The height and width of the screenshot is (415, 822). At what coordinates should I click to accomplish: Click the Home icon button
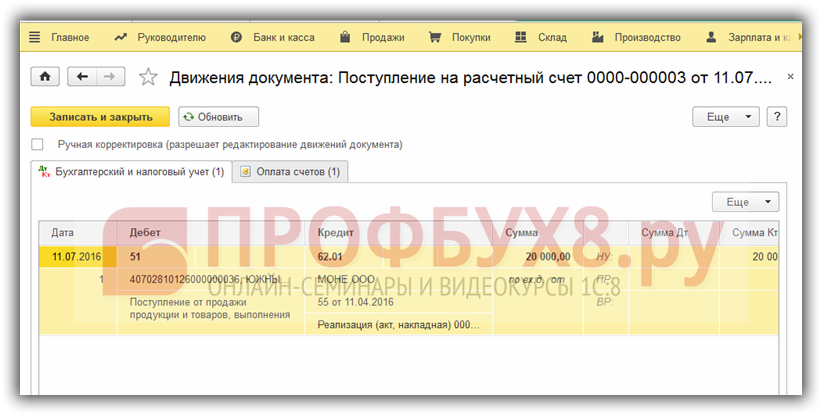[x=46, y=77]
